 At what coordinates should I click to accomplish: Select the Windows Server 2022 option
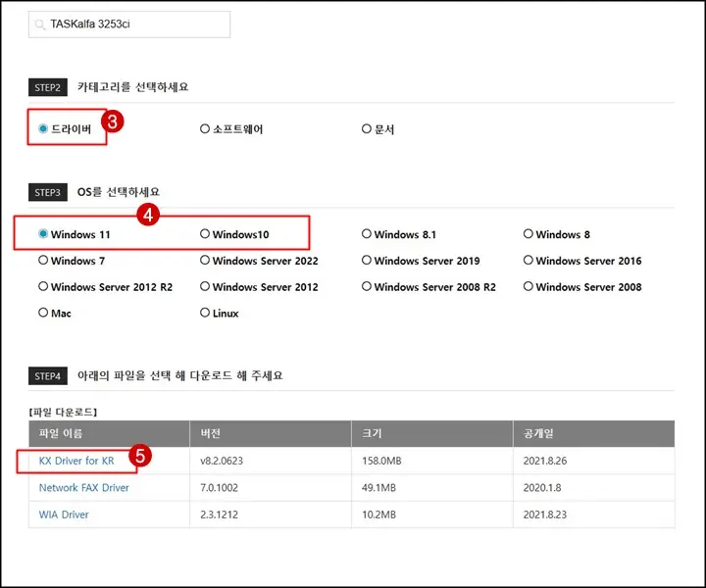(x=205, y=260)
